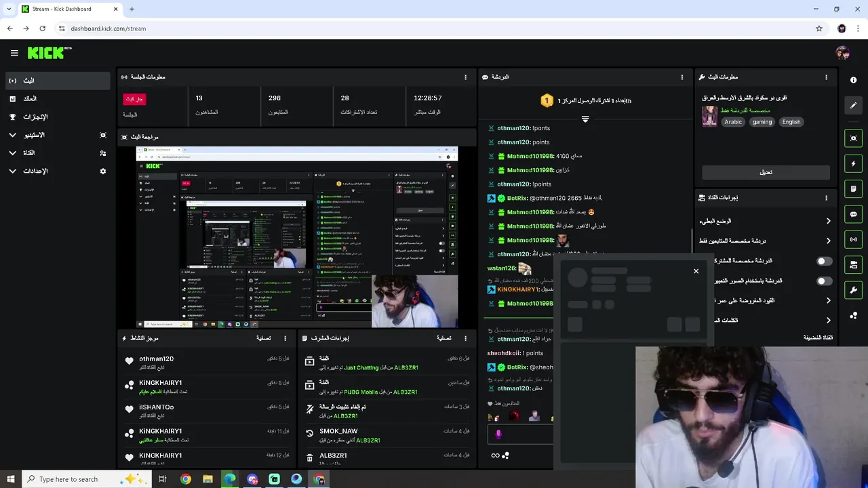Select the chat bubble icon in the right rail
The height and width of the screenshot is (488, 868).
point(853,214)
